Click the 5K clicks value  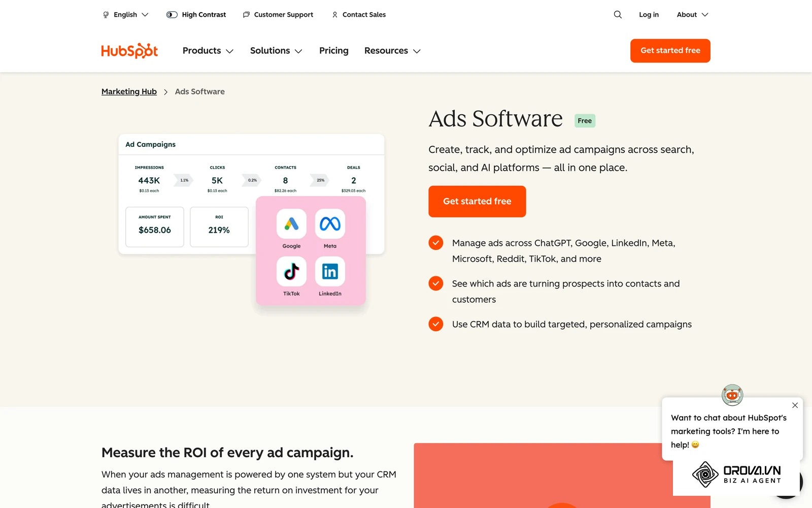217,180
